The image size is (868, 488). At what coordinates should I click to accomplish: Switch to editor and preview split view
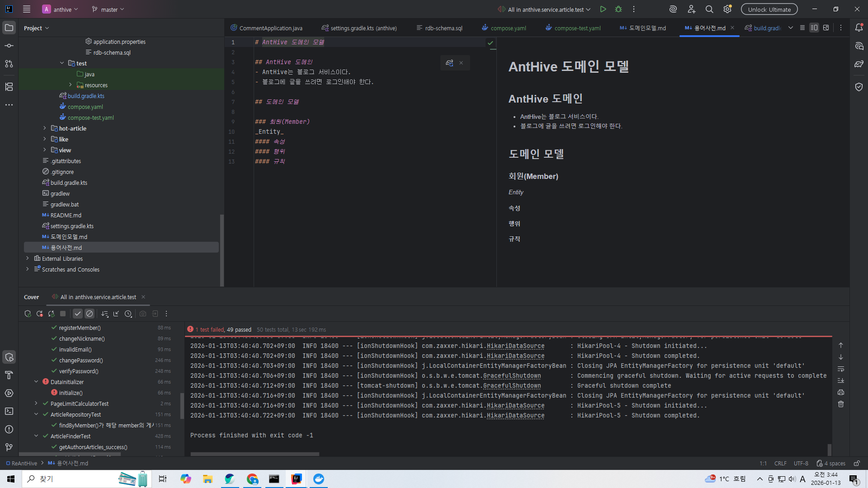coord(814,28)
